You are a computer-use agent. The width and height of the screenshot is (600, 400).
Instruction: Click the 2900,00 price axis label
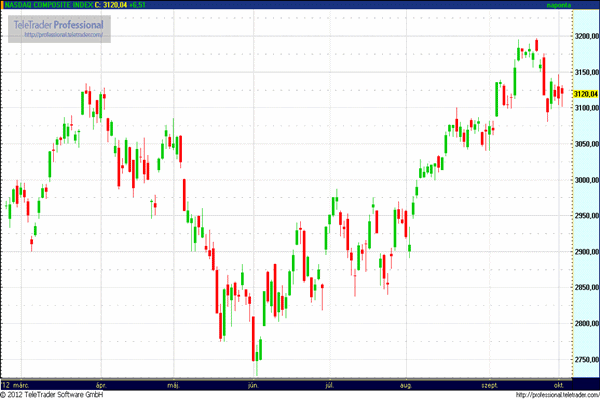[585, 252]
